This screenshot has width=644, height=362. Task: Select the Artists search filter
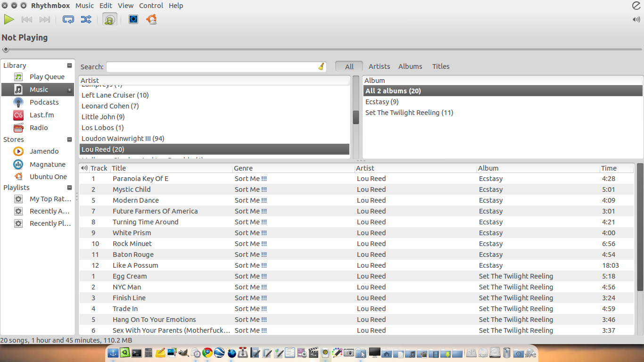[380, 66]
